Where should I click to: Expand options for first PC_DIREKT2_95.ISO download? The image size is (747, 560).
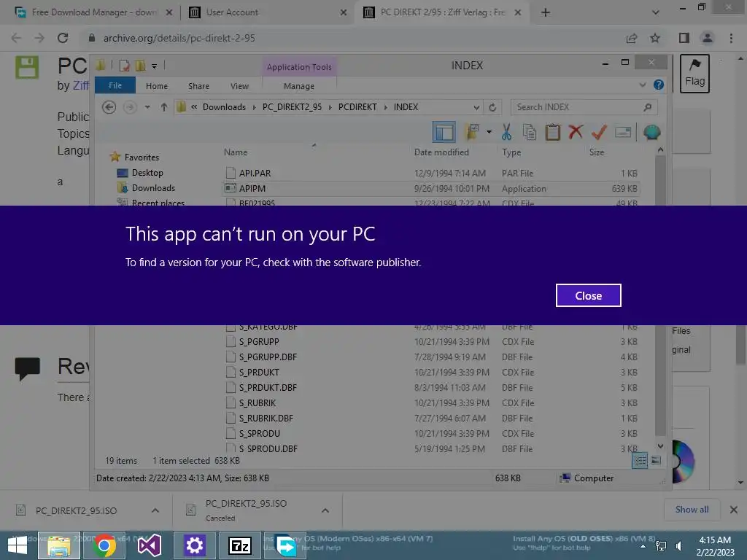coord(155,510)
